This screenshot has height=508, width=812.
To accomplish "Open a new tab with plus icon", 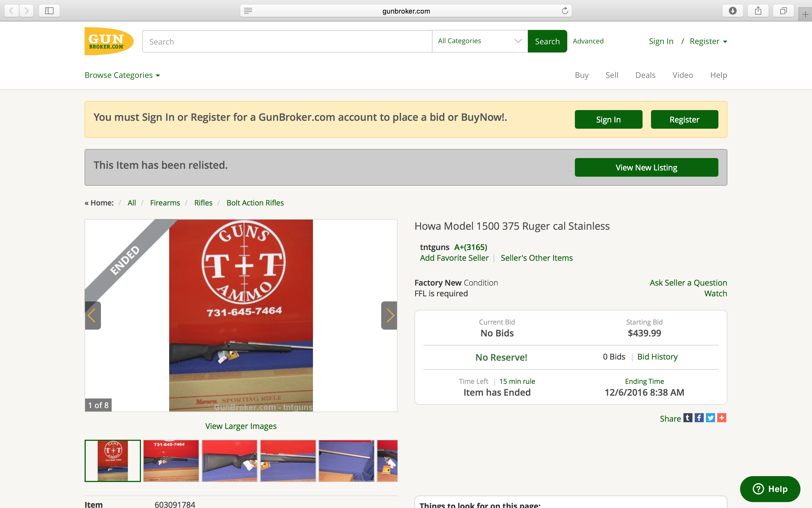I will (x=805, y=14).
